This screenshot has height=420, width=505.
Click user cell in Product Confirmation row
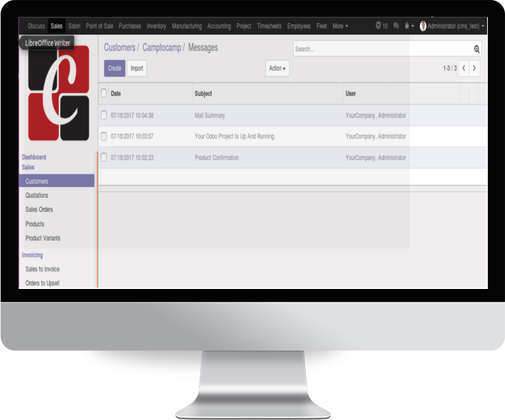click(376, 158)
